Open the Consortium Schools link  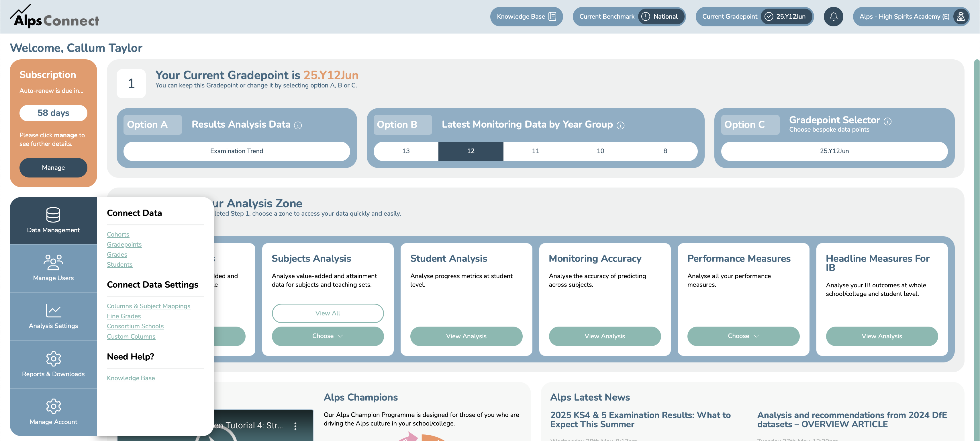pyautogui.click(x=135, y=326)
